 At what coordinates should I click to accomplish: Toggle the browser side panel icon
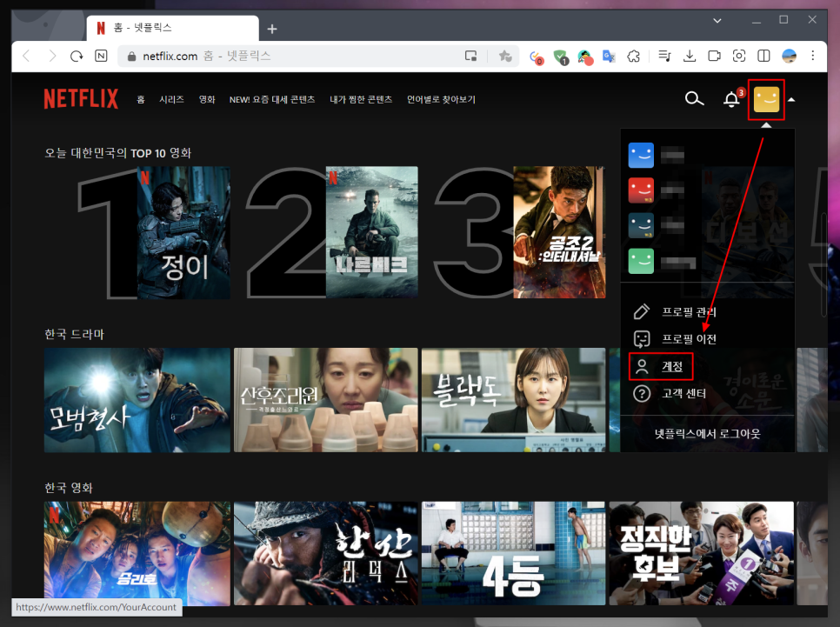pos(764,56)
